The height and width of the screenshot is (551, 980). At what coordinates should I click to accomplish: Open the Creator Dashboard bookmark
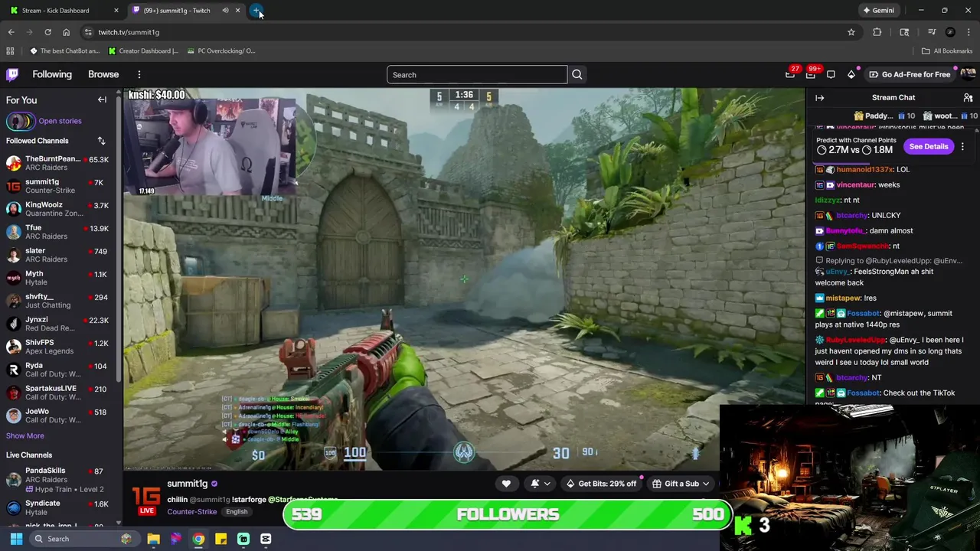144,51
